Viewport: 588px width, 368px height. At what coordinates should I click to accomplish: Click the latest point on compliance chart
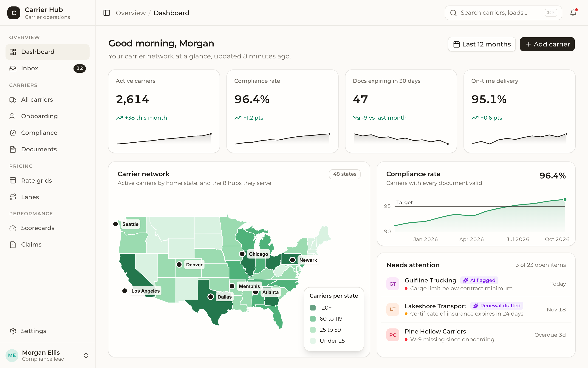click(565, 200)
